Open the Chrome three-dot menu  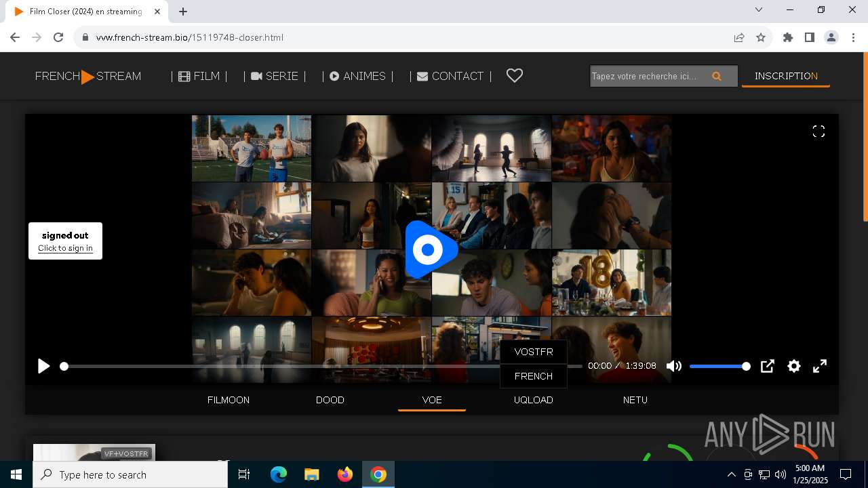click(x=853, y=37)
